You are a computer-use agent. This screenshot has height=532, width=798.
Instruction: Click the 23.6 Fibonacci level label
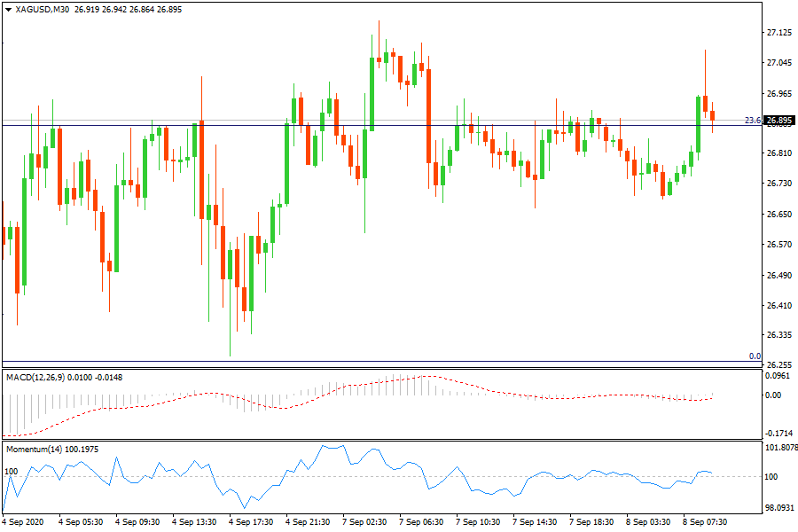coord(750,120)
